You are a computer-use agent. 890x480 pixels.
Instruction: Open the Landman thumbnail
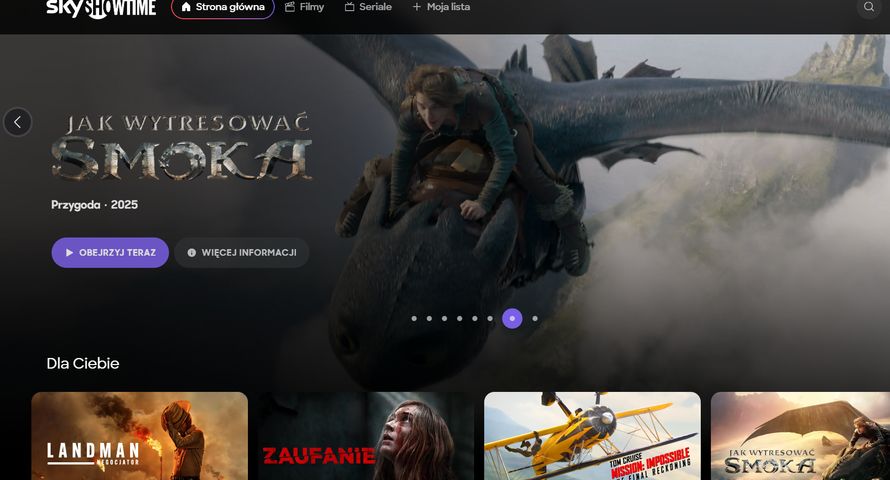click(x=140, y=436)
